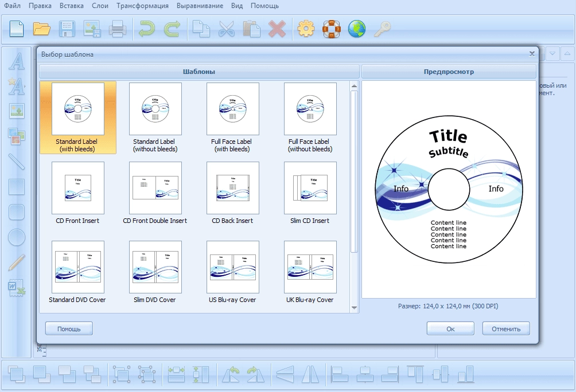Open the Правка menu

click(40, 6)
